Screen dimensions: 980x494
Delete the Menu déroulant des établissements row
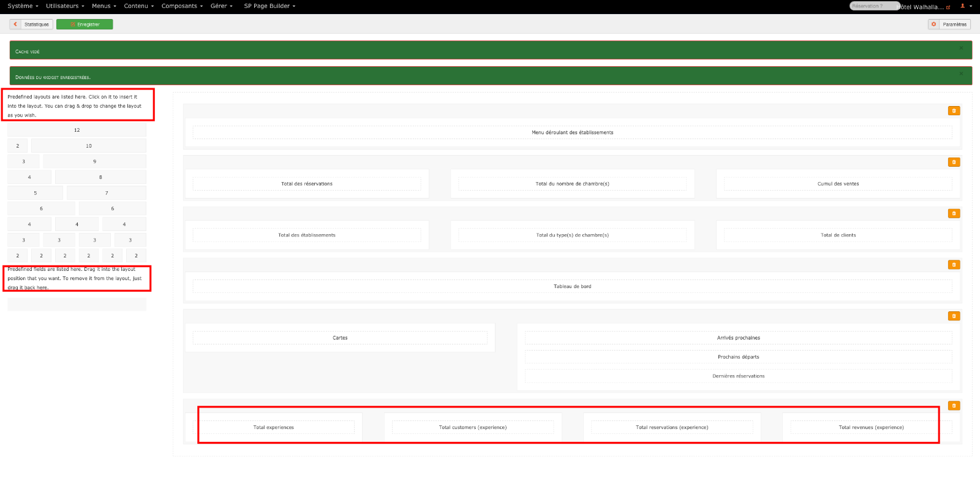pos(954,111)
